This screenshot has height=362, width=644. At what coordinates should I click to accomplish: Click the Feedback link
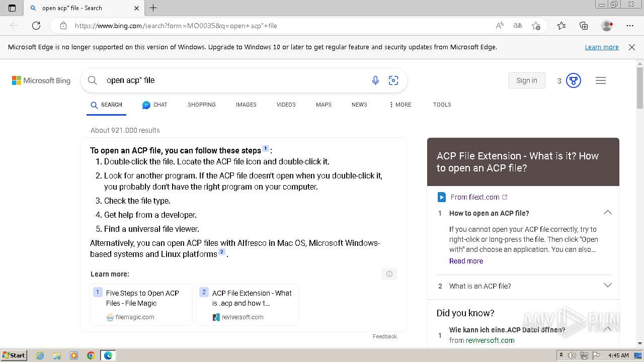point(385,336)
